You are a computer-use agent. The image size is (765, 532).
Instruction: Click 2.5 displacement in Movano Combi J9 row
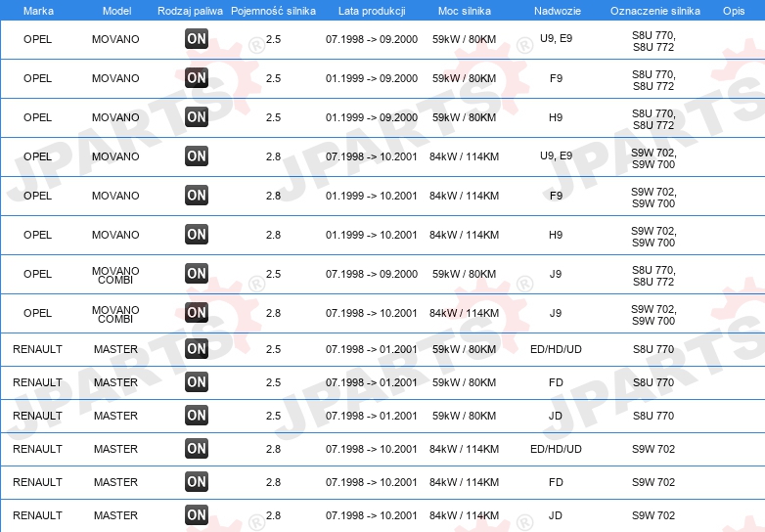273,274
